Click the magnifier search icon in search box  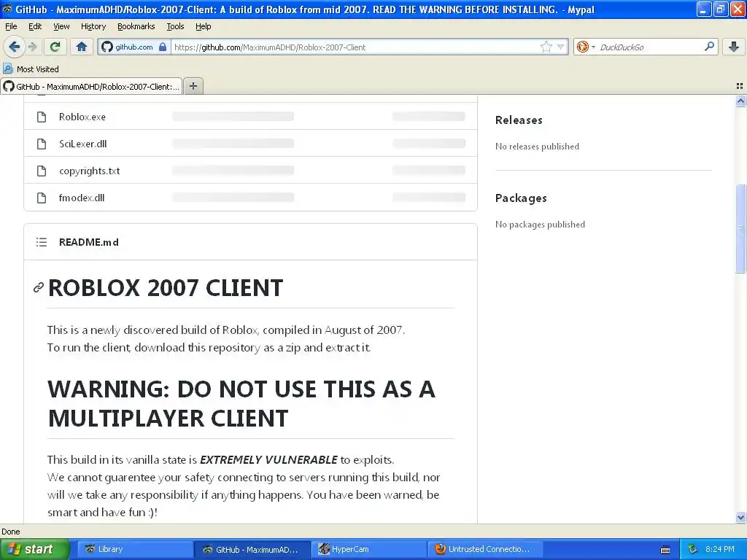(709, 47)
